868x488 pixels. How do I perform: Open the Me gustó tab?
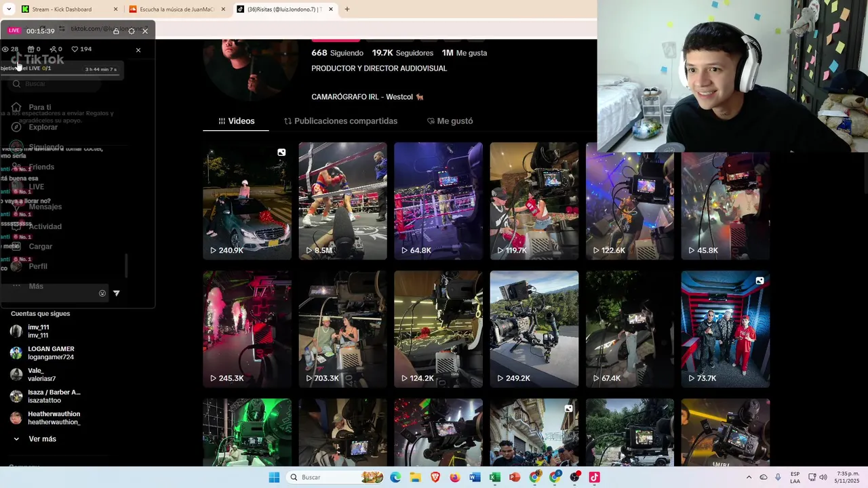450,121
